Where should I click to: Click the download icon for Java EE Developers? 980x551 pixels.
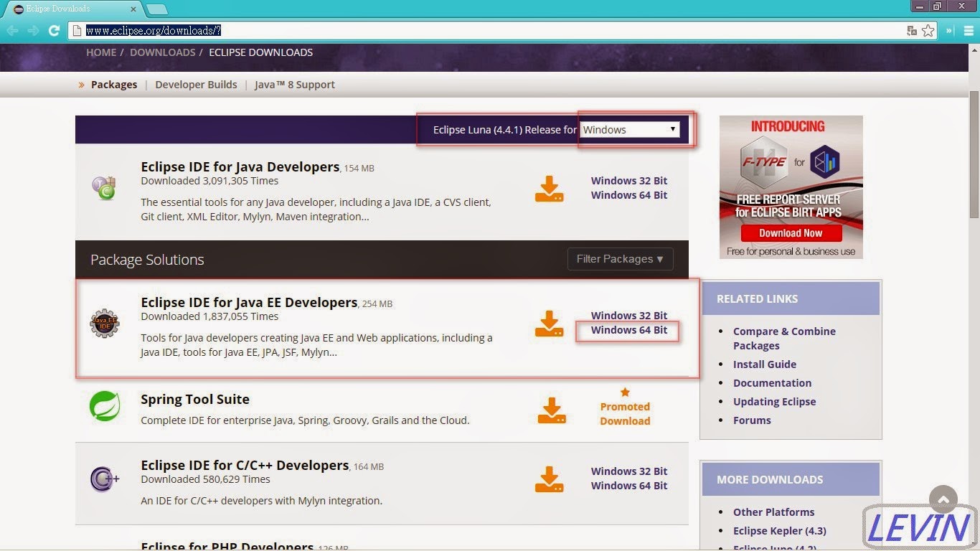pyautogui.click(x=550, y=324)
